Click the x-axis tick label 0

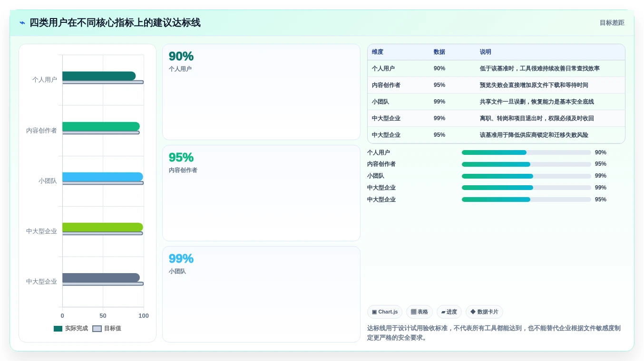[62, 316]
